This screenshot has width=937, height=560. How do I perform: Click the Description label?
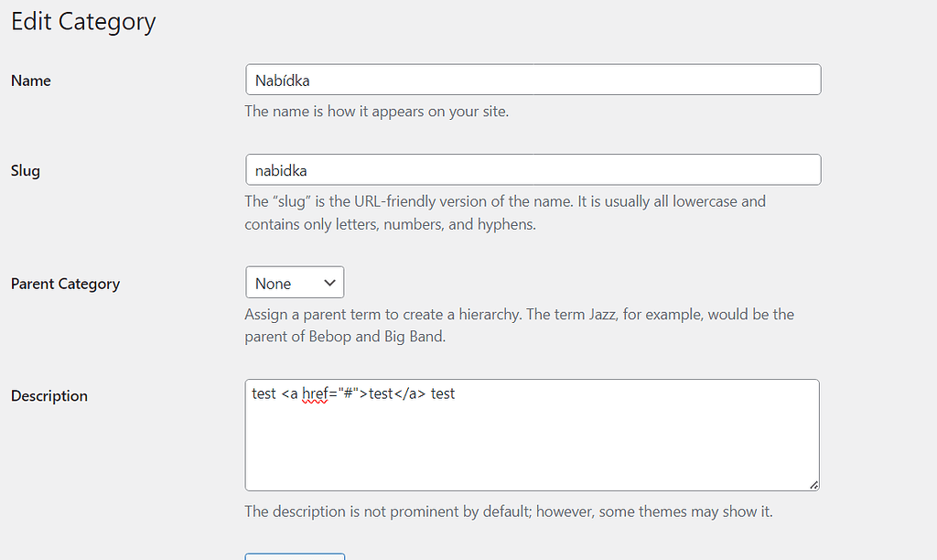coord(48,395)
